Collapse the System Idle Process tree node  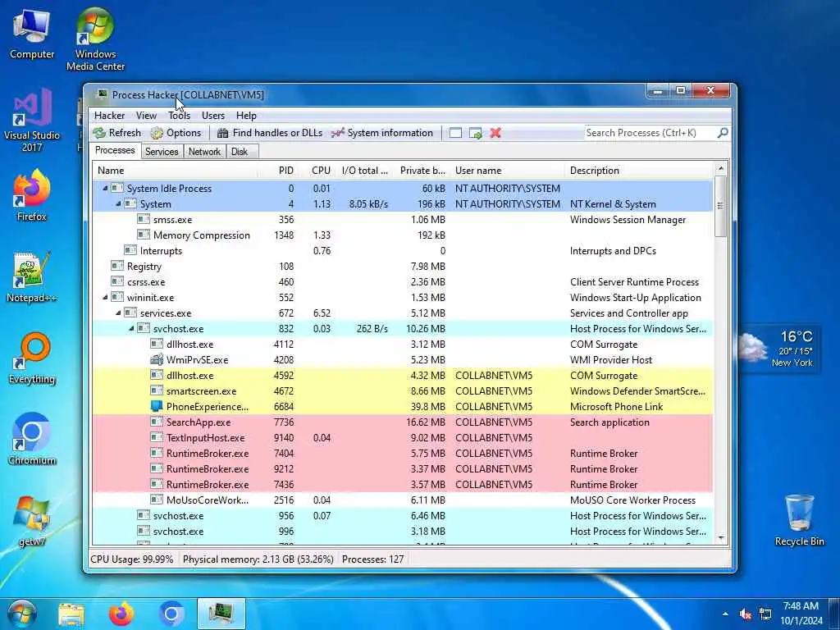[105, 188]
